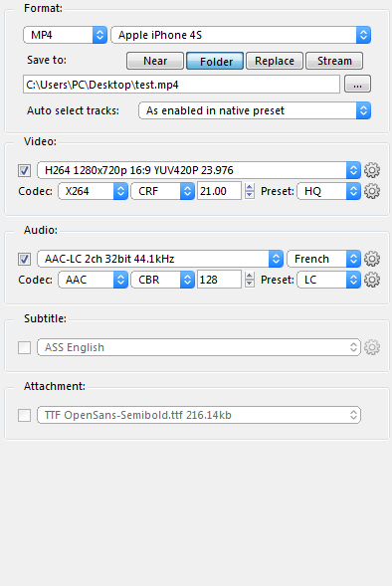The width and height of the screenshot is (392, 586).
Task: Increase video CRF value with stepper
Action: [x=250, y=187]
